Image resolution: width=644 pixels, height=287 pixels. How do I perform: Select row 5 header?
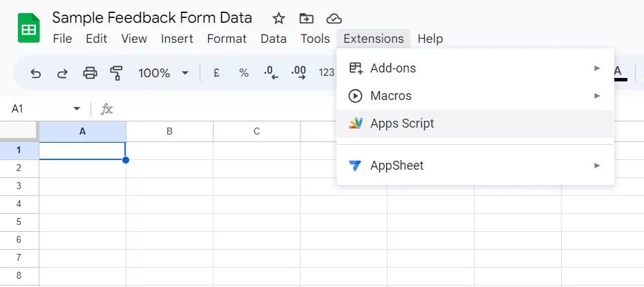(x=19, y=222)
